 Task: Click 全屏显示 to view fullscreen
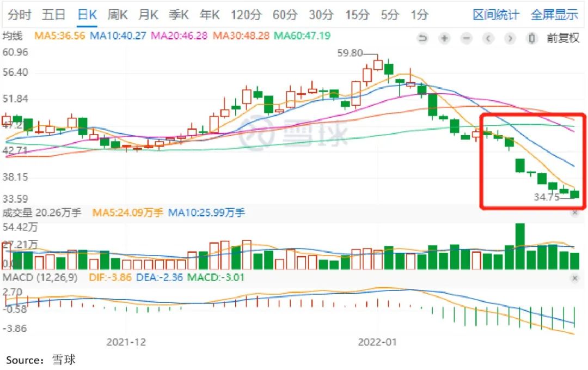pos(554,15)
